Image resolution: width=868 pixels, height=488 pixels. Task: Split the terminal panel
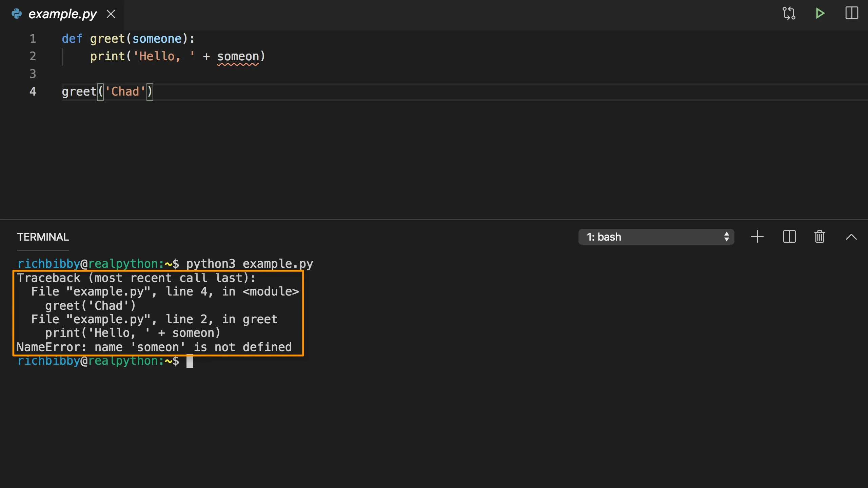(x=789, y=237)
